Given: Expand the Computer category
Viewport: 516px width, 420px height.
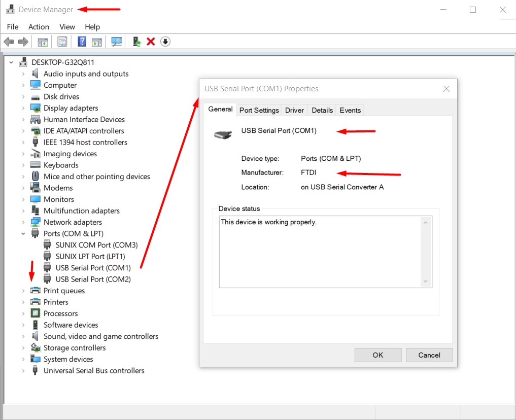Looking at the screenshot, I should pos(23,85).
